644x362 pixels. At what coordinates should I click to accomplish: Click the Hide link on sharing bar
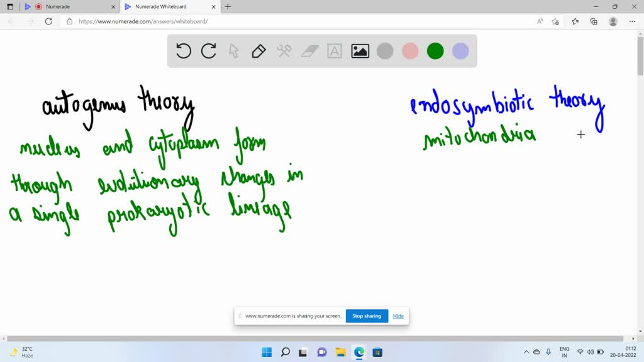tap(398, 316)
